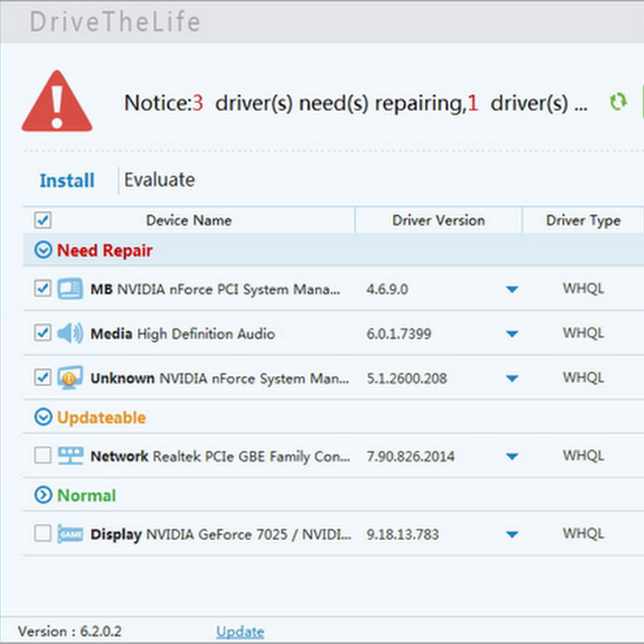The image size is (644, 644).
Task: Open version dropdown for 9.18.13.783 driver
Action: tap(512, 535)
